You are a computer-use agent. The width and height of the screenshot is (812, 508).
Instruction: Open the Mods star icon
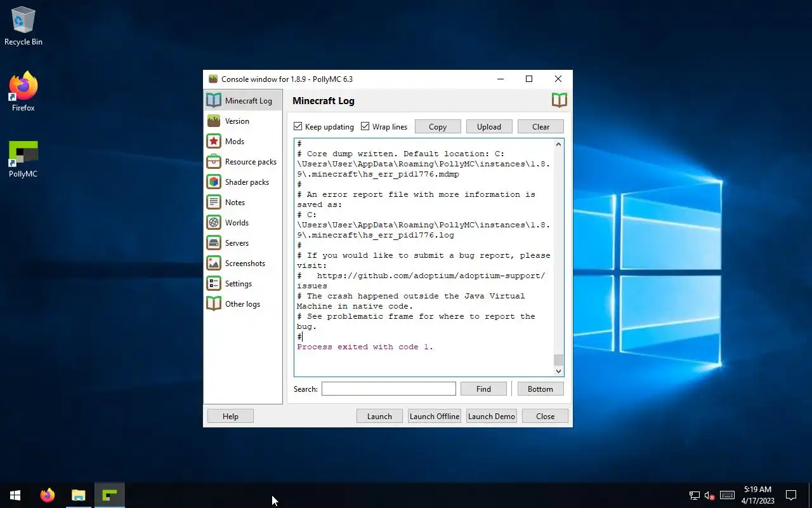pos(214,141)
